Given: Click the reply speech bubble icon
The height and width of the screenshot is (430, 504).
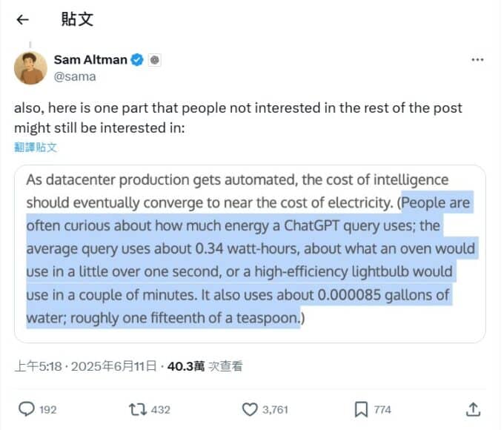Looking at the screenshot, I should (x=27, y=408).
